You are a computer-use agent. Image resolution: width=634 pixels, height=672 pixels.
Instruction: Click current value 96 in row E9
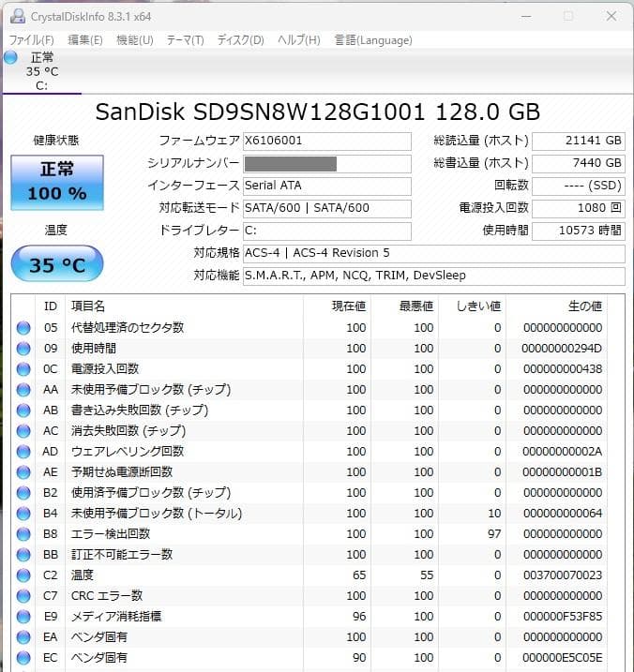359,617
